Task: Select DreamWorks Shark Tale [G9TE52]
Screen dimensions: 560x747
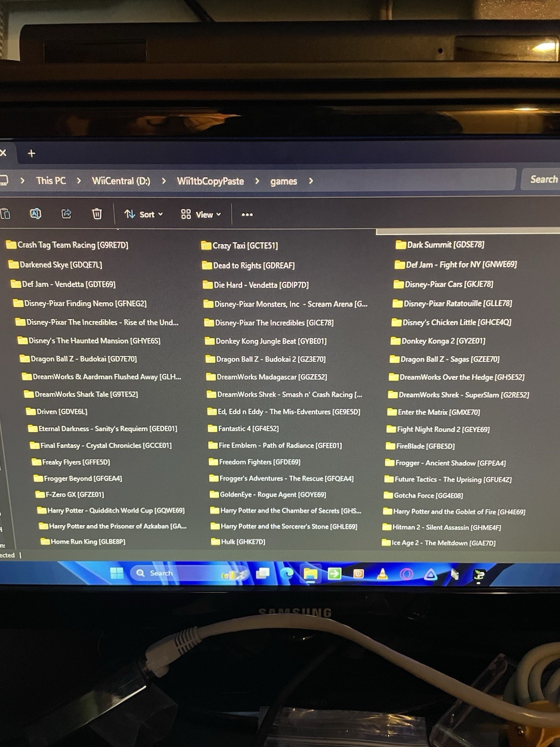Action: [81, 394]
